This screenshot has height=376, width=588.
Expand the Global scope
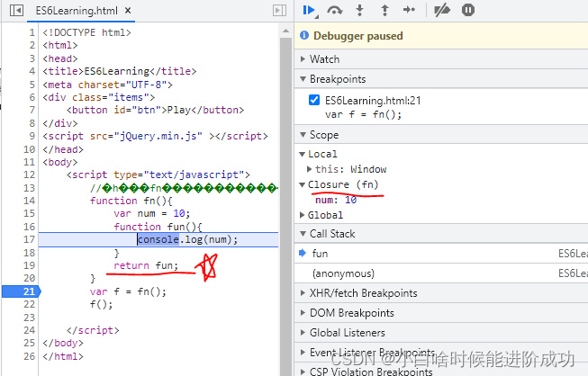(x=303, y=215)
